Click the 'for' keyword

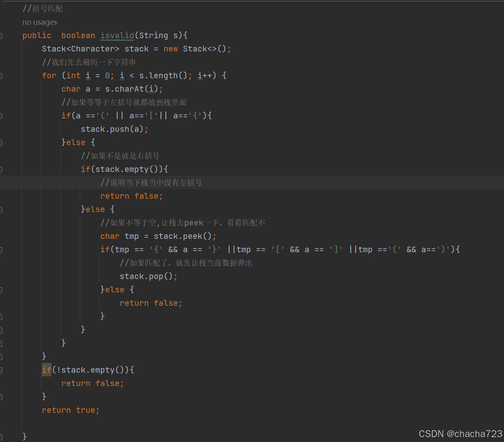(x=49, y=76)
